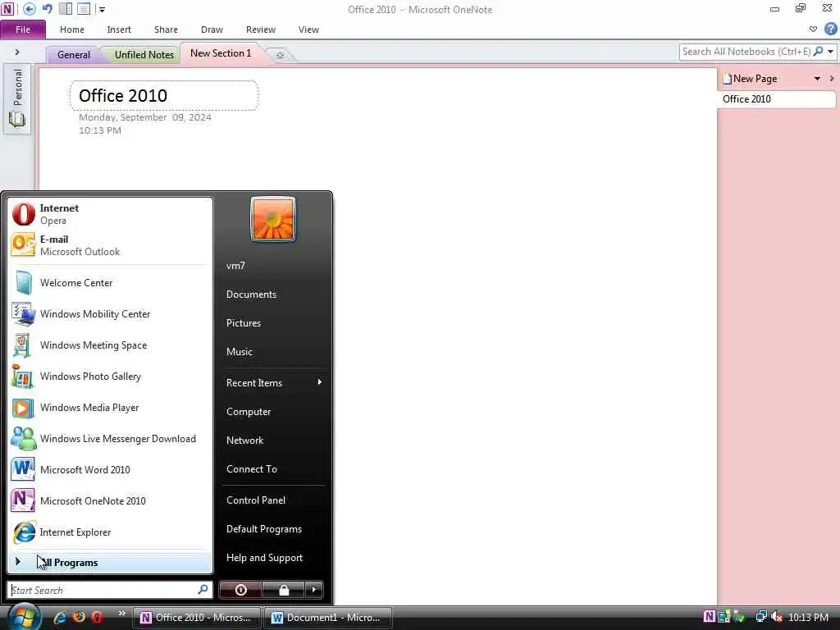This screenshot has height=630, width=840.
Task: Switch to the Insert ribbon tab
Action: (119, 30)
